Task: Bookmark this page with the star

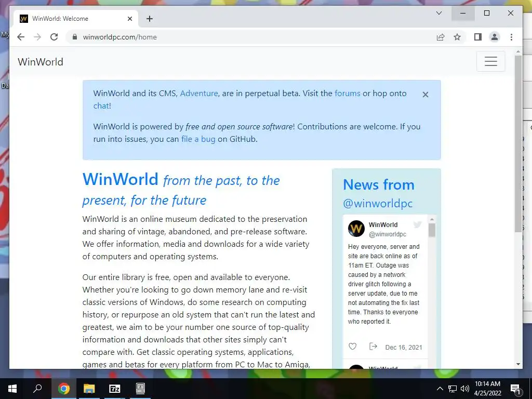Action: click(x=457, y=37)
